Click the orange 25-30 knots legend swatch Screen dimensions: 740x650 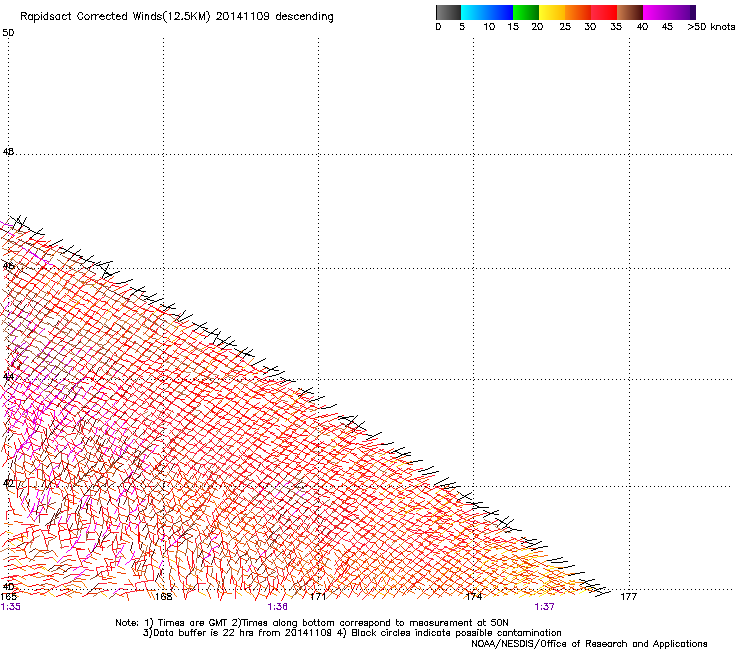pyautogui.click(x=578, y=12)
